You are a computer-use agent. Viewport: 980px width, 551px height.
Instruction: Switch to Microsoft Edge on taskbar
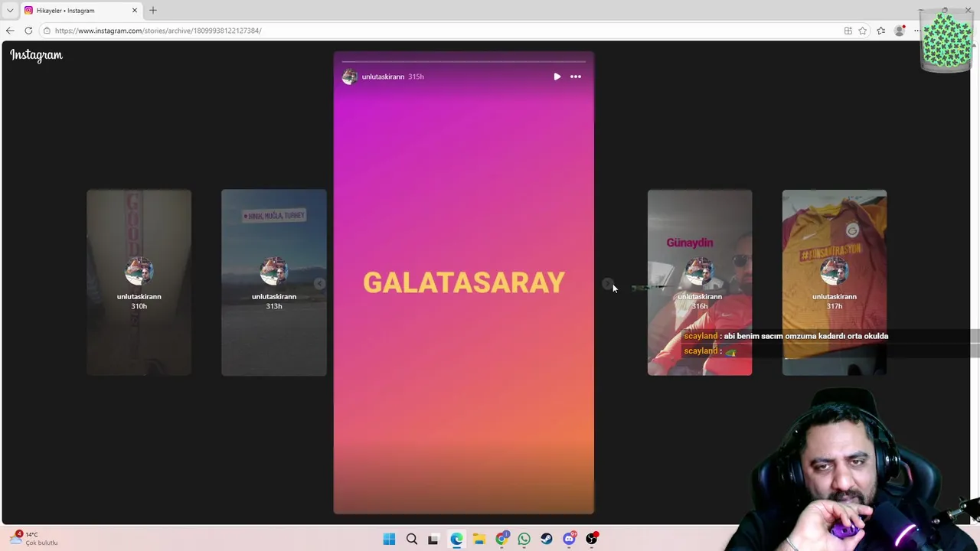click(x=456, y=539)
